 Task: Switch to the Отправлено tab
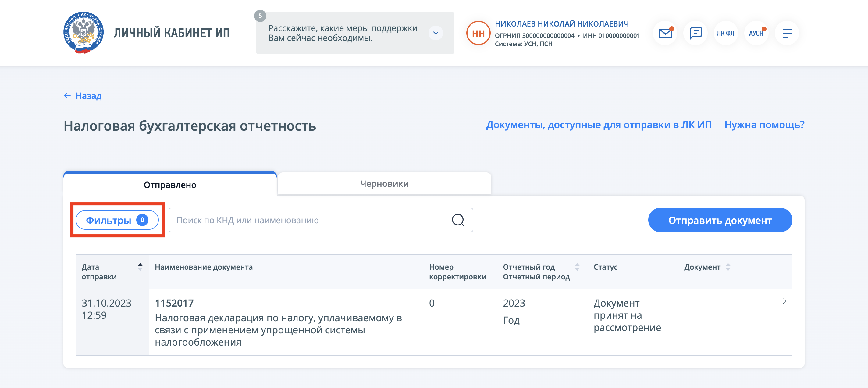[170, 184]
